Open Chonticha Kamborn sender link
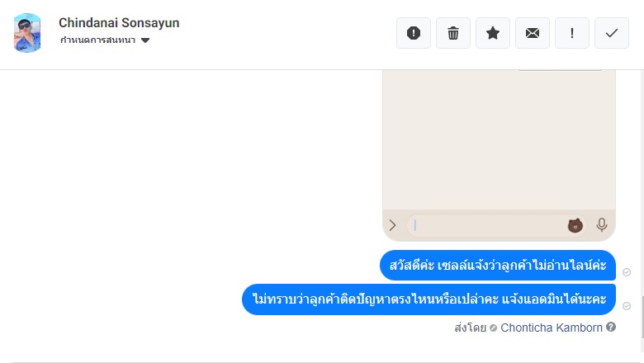The height and width of the screenshot is (363, 644). pyautogui.click(x=552, y=328)
